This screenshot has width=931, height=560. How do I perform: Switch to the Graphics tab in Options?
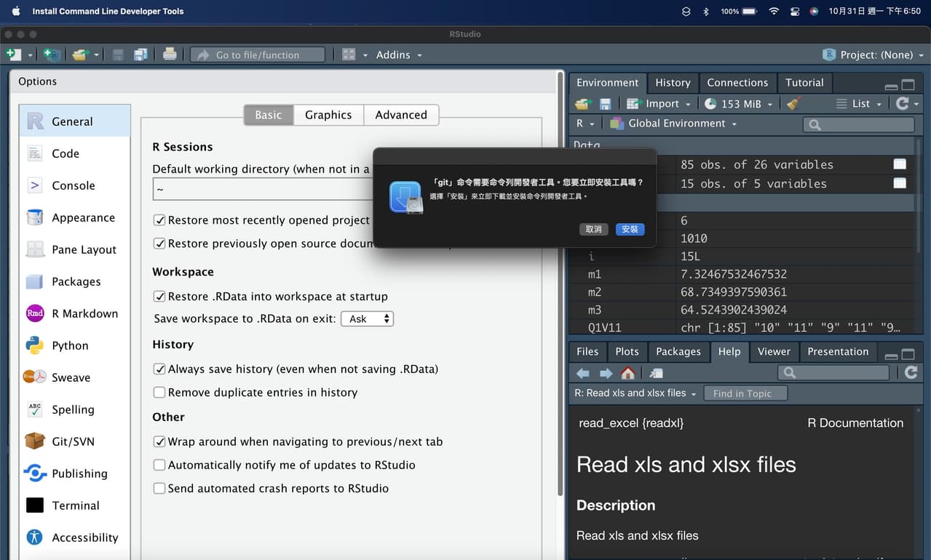pyautogui.click(x=328, y=114)
